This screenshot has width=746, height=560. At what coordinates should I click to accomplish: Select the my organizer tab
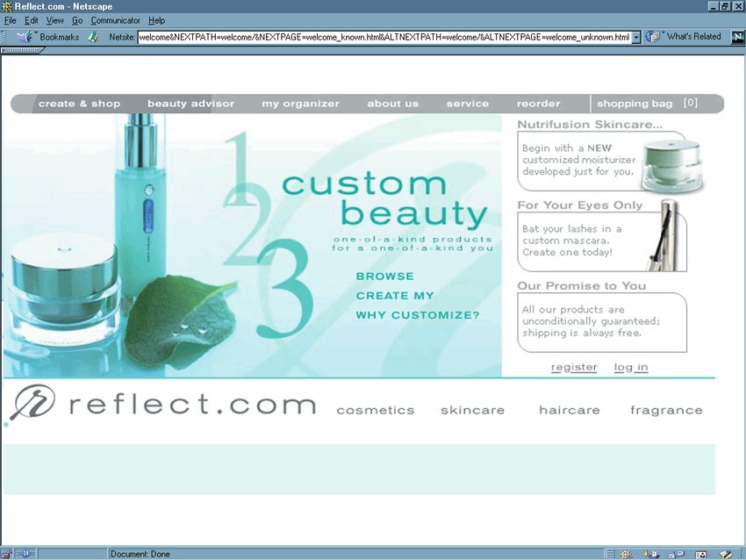coord(301,104)
